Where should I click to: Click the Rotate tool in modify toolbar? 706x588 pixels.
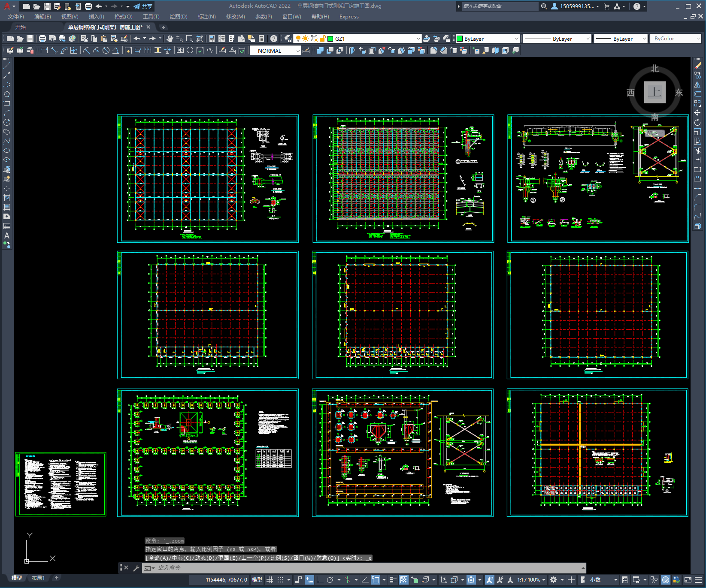(x=697, y=122)
